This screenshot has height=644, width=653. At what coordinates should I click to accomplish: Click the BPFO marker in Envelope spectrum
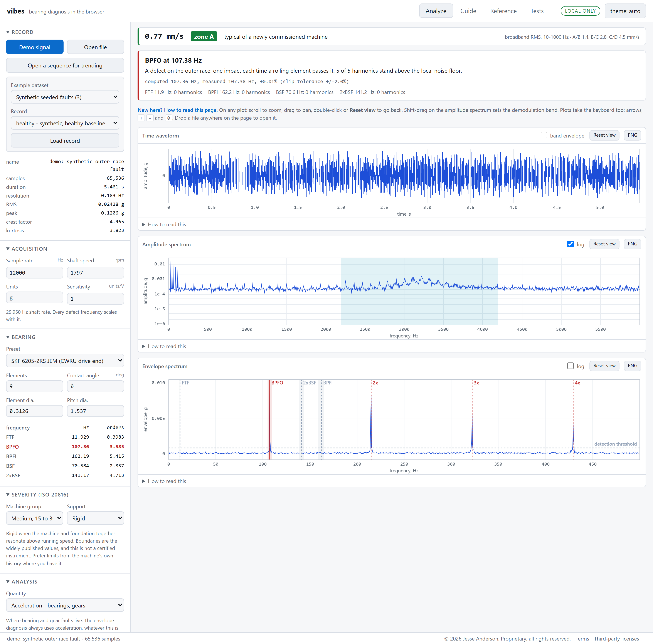(x=277, y=383)
